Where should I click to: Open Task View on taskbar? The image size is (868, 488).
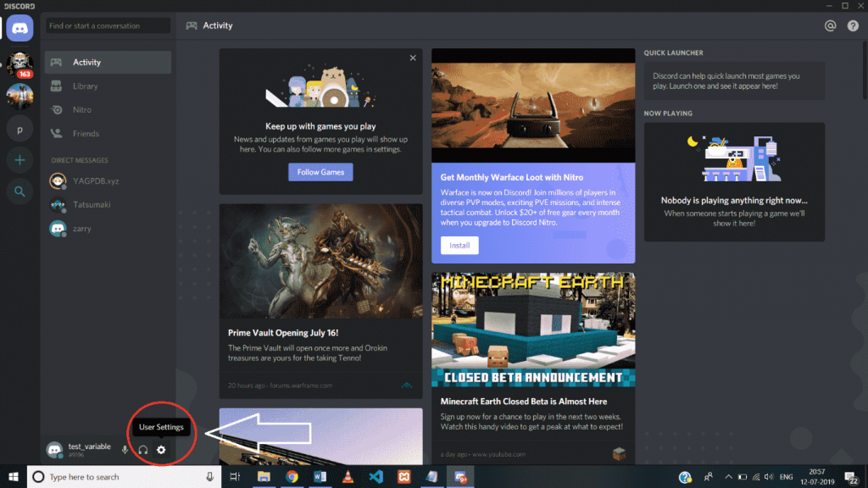tap(235, 476)
